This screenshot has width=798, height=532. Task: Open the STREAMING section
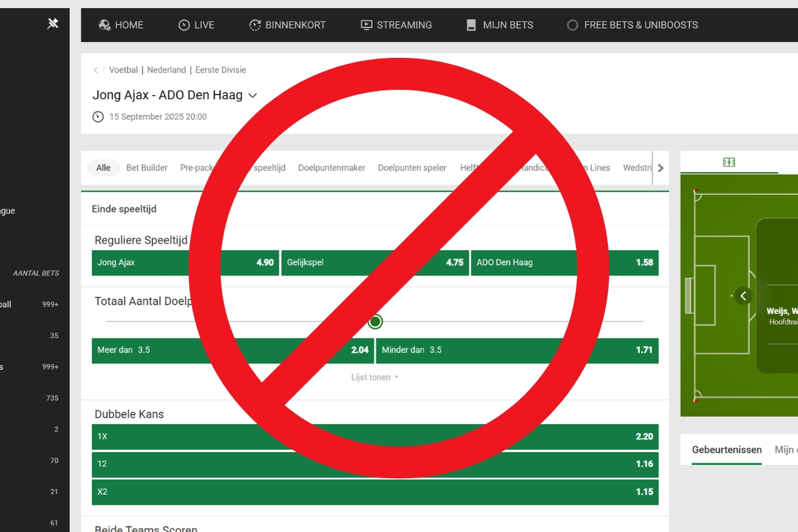(396, 25)
